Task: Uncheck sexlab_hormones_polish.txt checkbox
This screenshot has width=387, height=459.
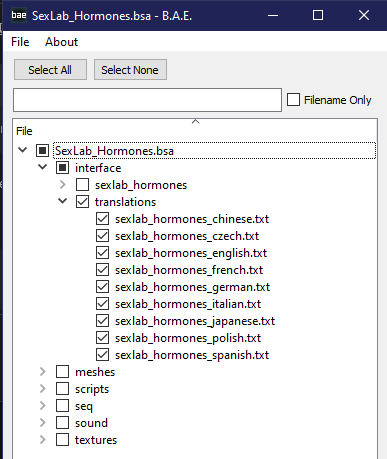Action: click(102, 338)
